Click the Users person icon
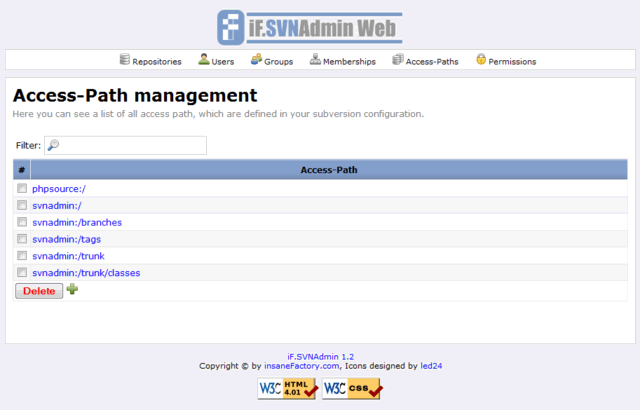Viewport: 640px width, 410px height. pyautogui.click(x=204, y=60)
